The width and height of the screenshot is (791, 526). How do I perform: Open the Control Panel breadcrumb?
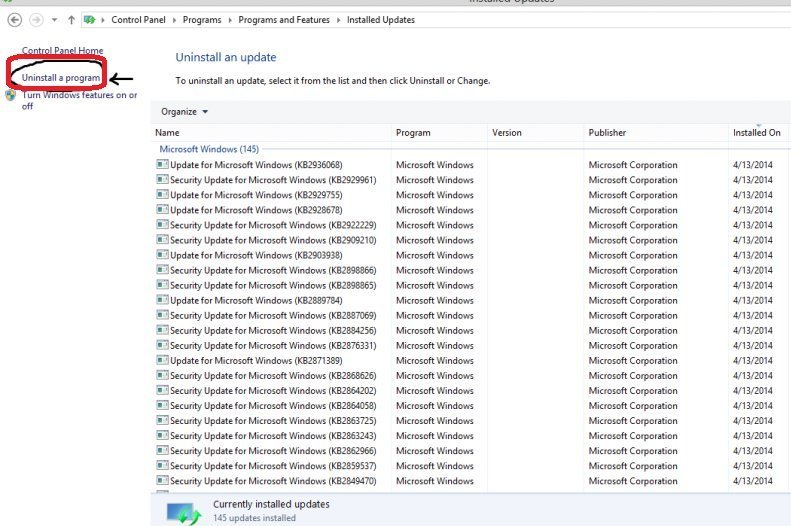pos(138,20)
